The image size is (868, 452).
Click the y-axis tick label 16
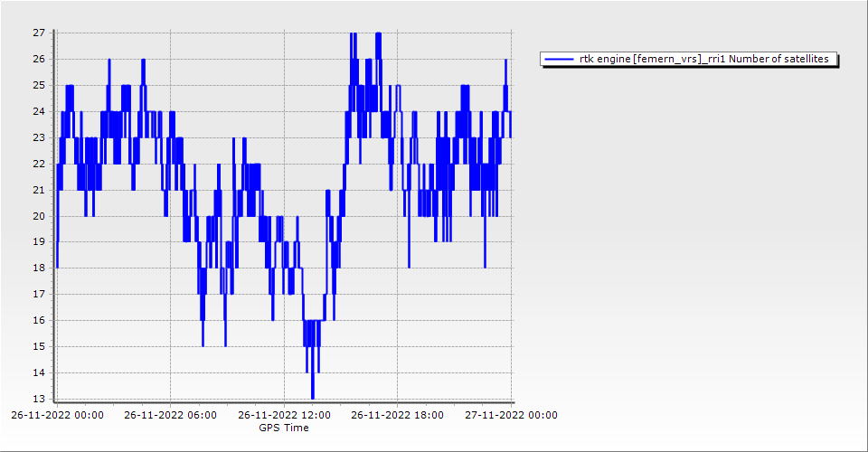39,320
